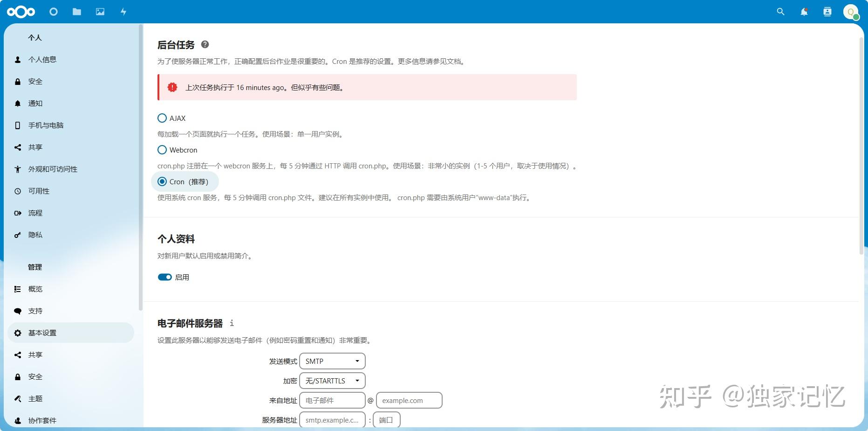
Task: Open the 发送模式 SMTP dropdown
Action: tap(332, 361)
